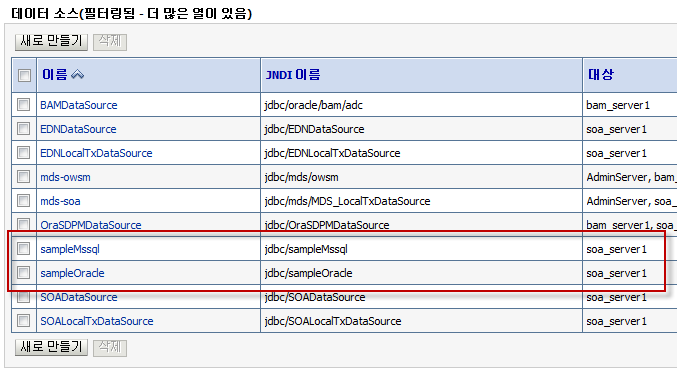Image resolution: width=677 pixels, height=379 pixels.
Task: Click the top 새로 만들기 button
Action: [51, 42]
